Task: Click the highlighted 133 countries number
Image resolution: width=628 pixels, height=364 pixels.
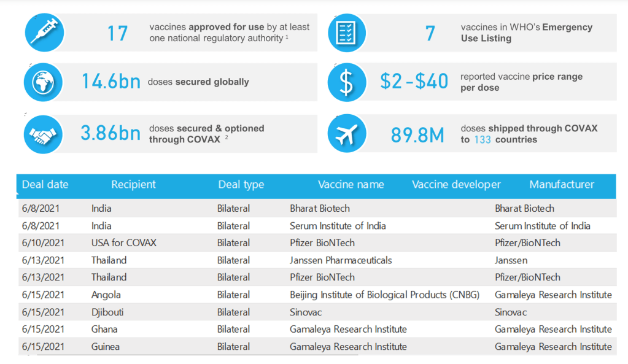Action: click(482, 140)
